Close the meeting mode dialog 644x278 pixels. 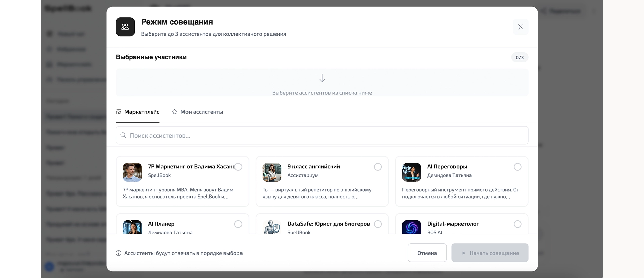tap(520, 27)
